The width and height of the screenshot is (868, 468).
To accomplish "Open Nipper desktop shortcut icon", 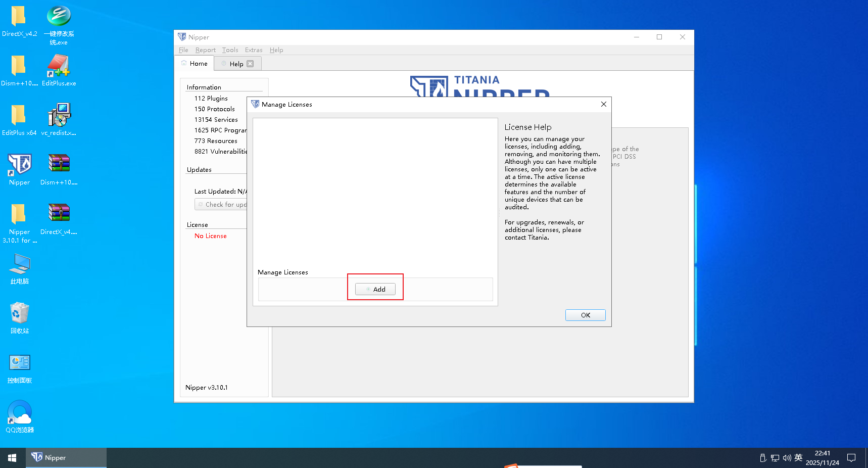I will pos(20,169).
